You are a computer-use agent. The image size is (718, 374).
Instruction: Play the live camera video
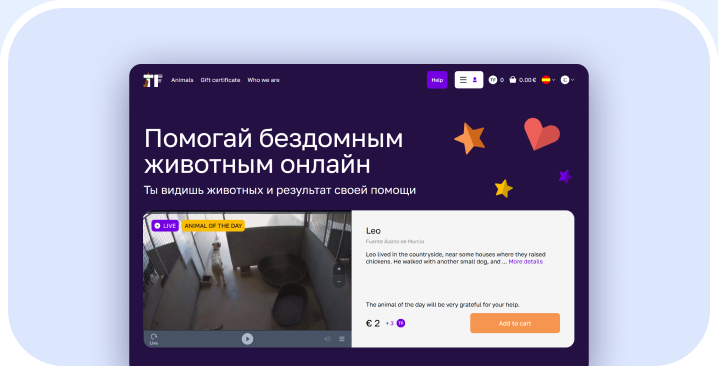247,339
